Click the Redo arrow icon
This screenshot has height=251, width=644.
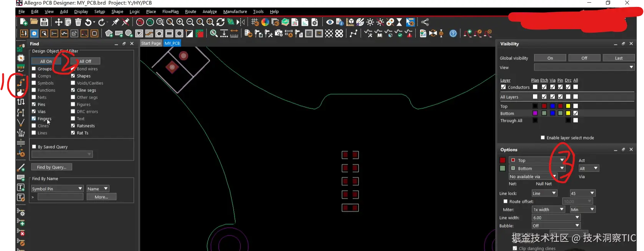point(101,22)
